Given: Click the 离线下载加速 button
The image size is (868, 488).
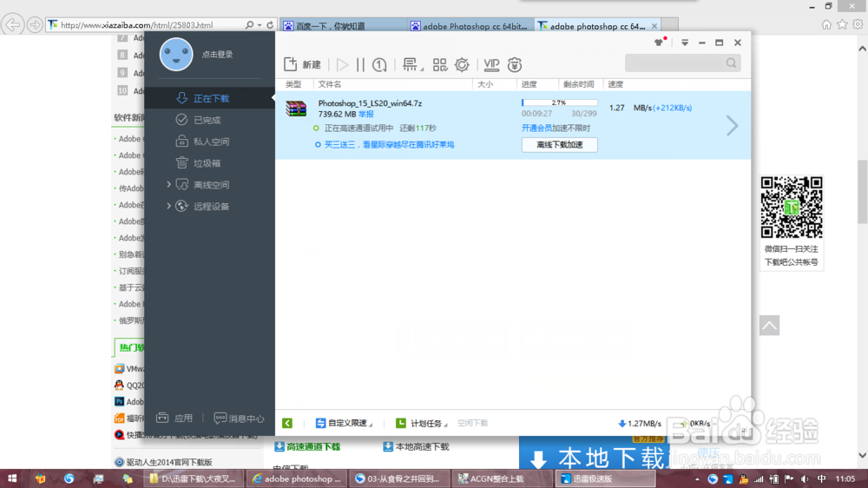Looking at the screenshot, I should click(x=560, y=144).
